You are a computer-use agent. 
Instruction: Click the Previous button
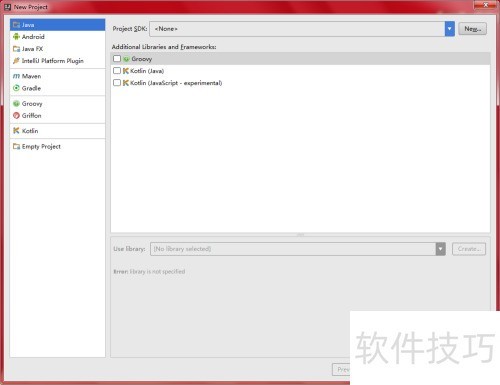pyautogui.click(x=341, y=369)
